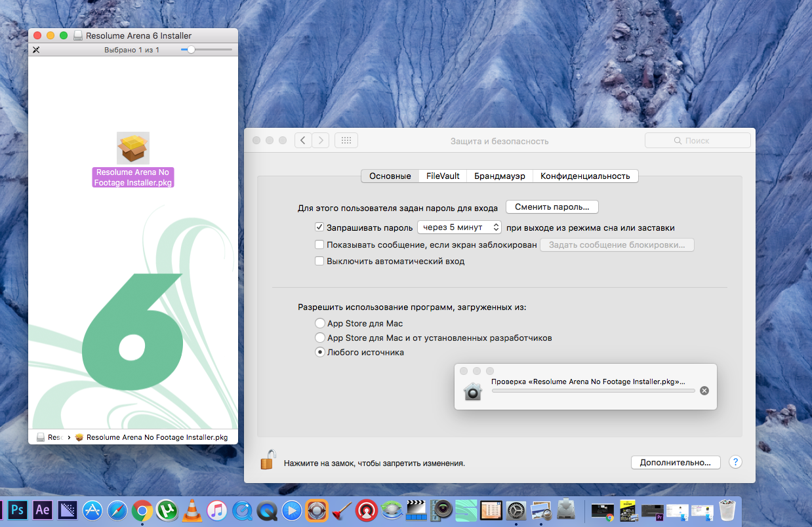The image size is (812, 527).
Task: Select the App Store only radio button
Action: tap(319, 323)
